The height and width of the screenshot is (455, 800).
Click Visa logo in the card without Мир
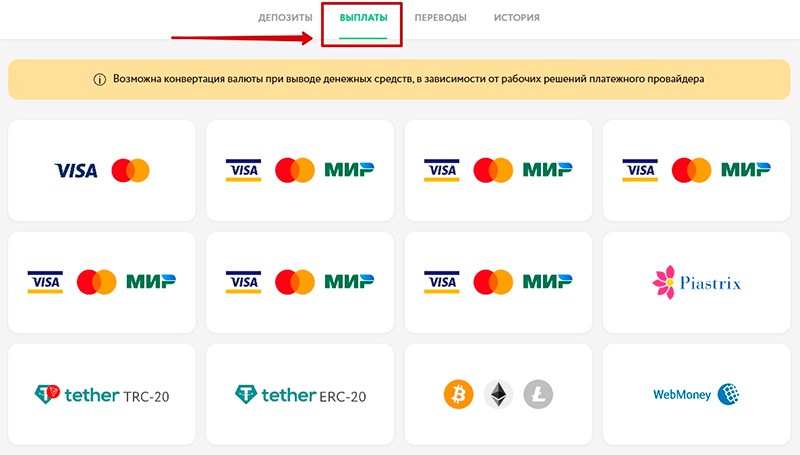pyautogui.click(x=76, y=171)
